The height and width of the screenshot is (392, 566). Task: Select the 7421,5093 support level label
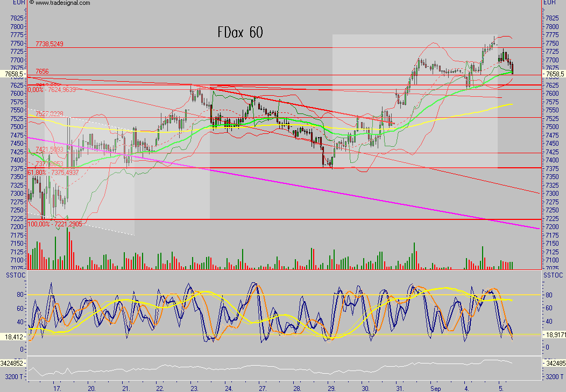[x=49, y=149]
